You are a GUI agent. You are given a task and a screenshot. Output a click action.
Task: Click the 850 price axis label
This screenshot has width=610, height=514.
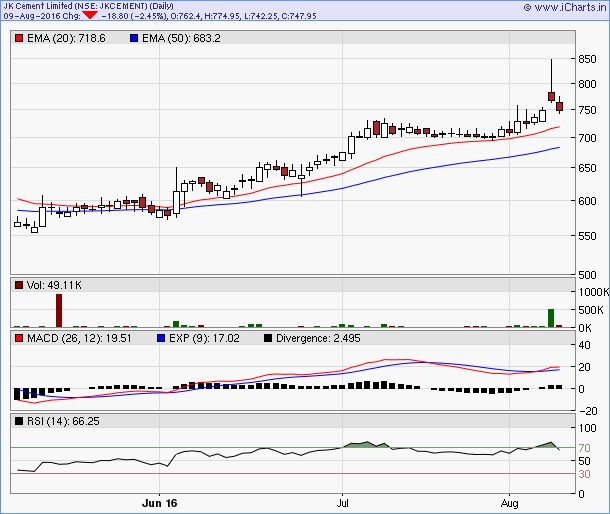pyautogui.click(x=587, y=59)
